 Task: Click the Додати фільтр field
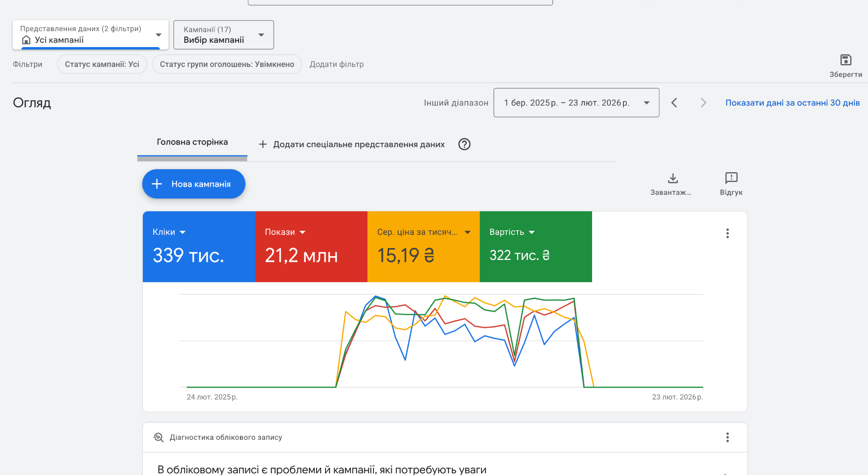click(337, 64)
